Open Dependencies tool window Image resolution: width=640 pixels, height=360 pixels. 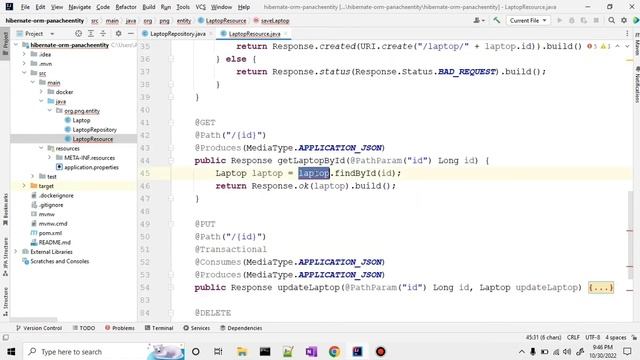tap(241, 328)
